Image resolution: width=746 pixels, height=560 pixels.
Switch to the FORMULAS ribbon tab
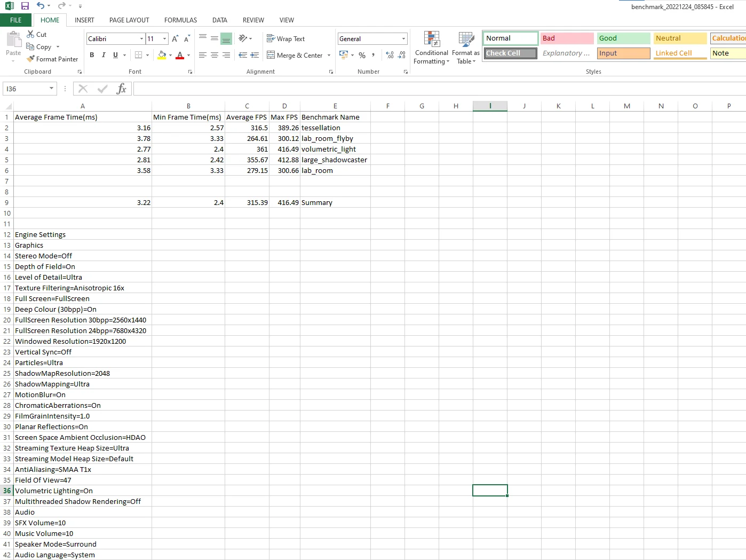(180, 20)
